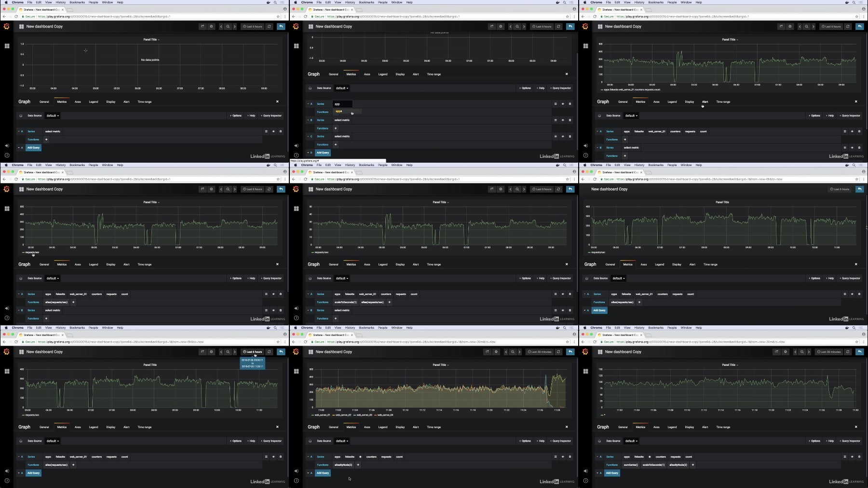Toggle query A visibility eye, middle-left frame
The image size is (868, 488).
[x=273, y=294]
